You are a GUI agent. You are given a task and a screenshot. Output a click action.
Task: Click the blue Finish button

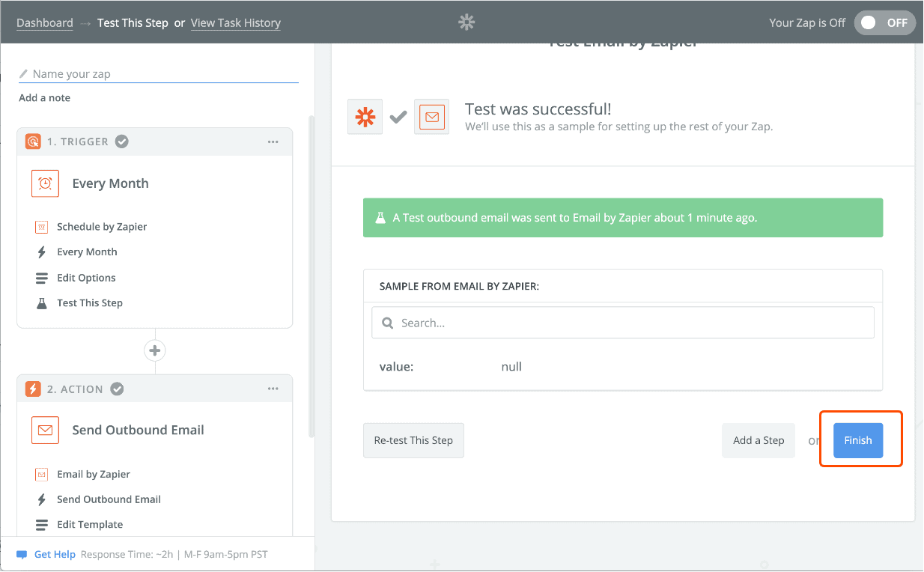pos(857,440)
